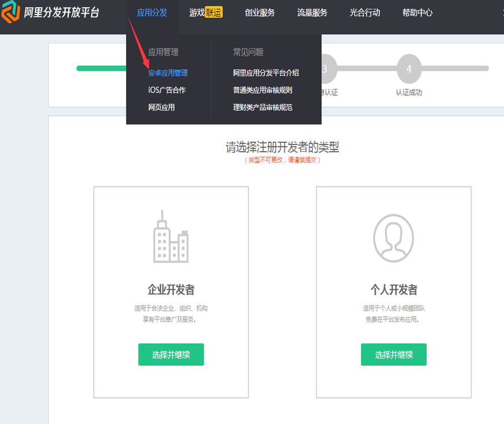Screen dimensions: 504x424
Task: Open the 流量服务 menu
Action: coord(312,13)
